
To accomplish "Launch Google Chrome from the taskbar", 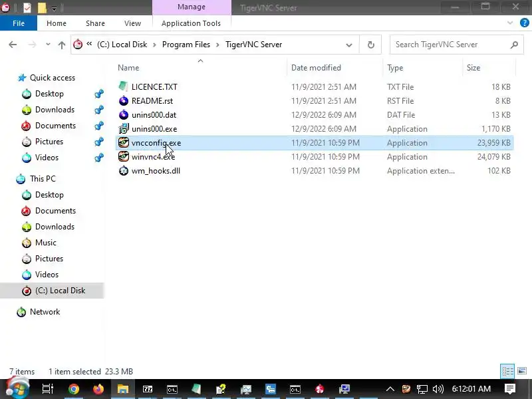I will click(74, 389).
